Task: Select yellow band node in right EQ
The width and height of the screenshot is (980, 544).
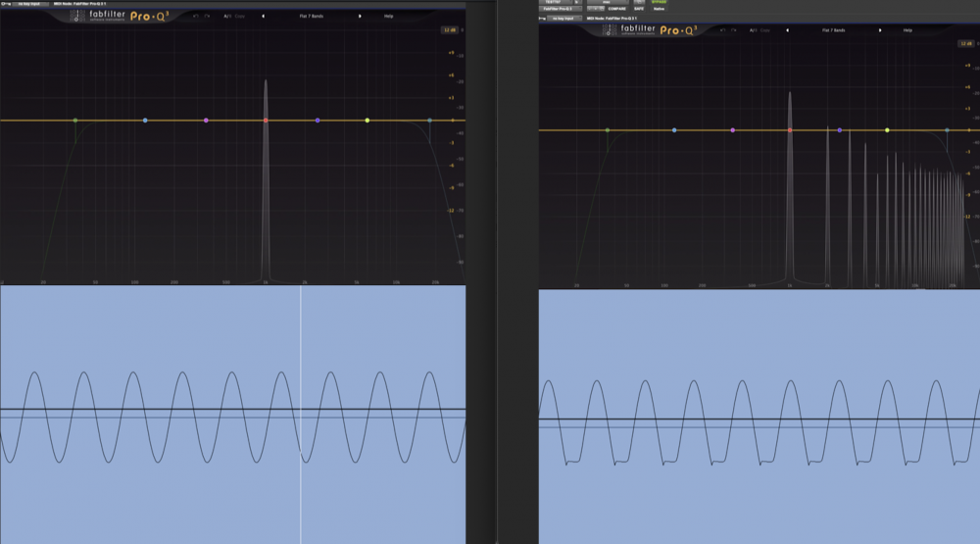Action: (887, 130)
